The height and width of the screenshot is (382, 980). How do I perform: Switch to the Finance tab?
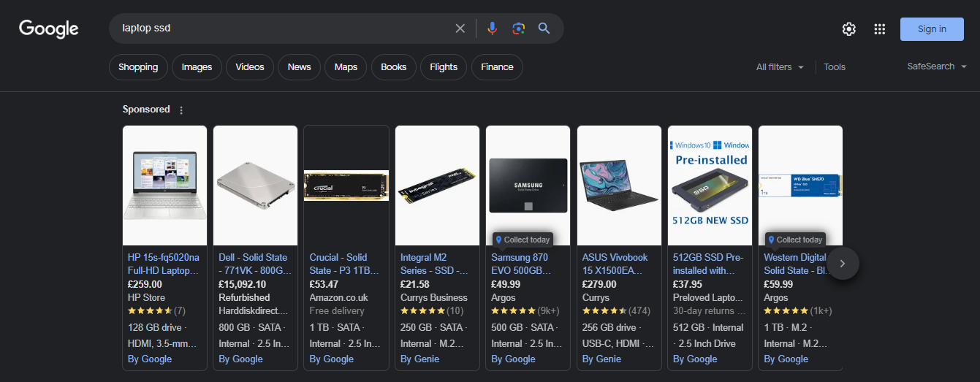[x=497, y=67]
